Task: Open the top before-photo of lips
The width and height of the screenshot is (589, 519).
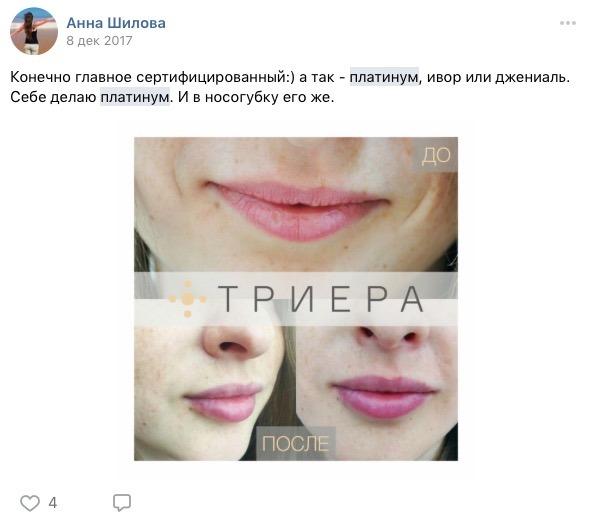Action: [296, 205]
